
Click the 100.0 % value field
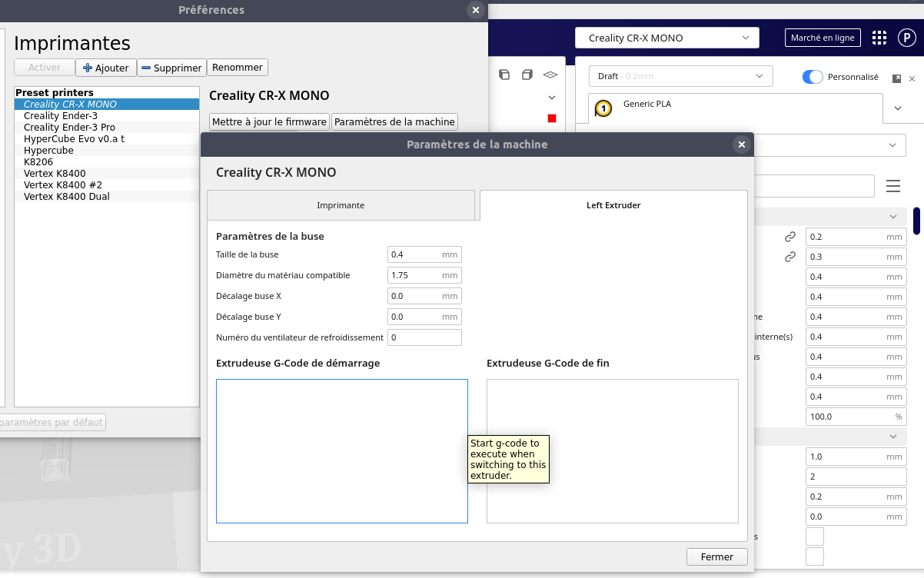click(x=856, y=417)
